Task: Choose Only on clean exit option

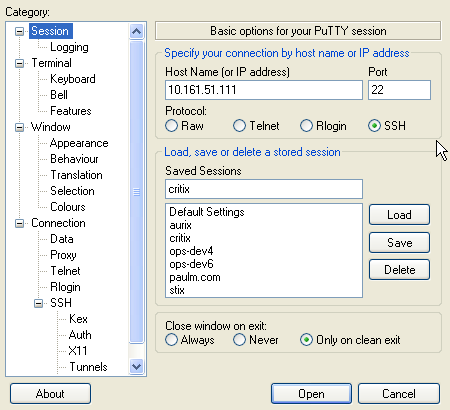Action: [x=306, y=340]
